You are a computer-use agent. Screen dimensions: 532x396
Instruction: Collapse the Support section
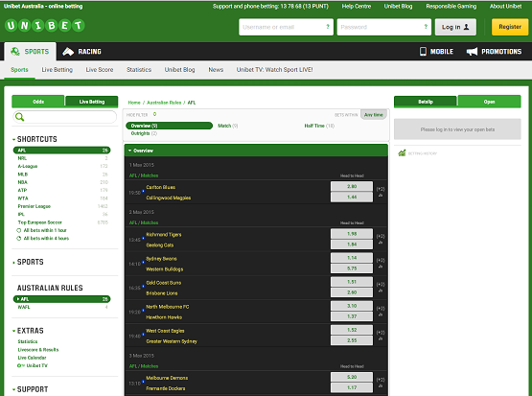(31, 389)
